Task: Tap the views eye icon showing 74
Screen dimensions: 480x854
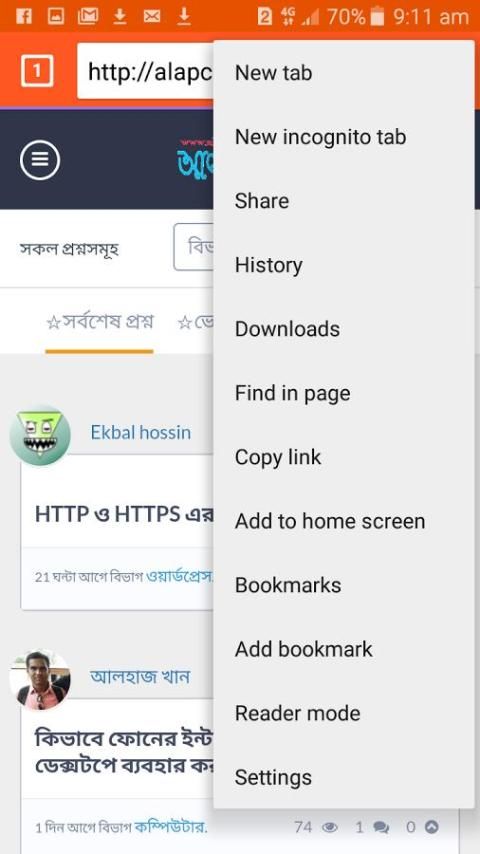Action: pyautogui.click(x=329, y=828)
